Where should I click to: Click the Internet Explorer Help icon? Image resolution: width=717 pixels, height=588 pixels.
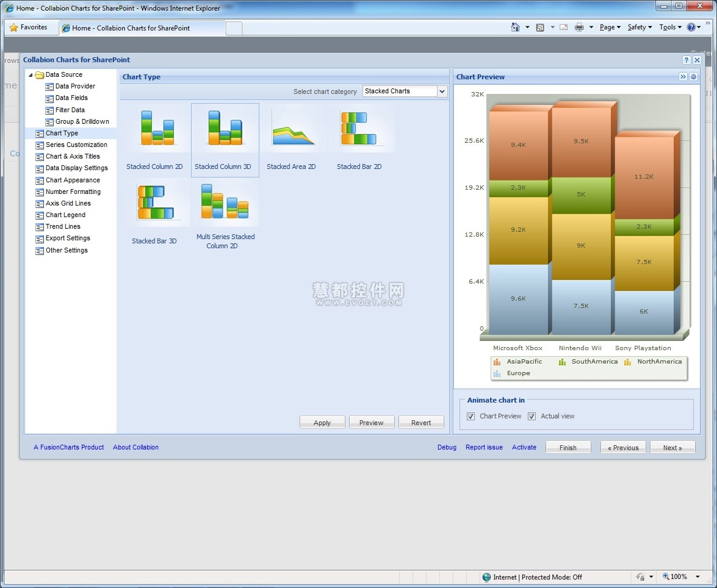click(691, 27)
